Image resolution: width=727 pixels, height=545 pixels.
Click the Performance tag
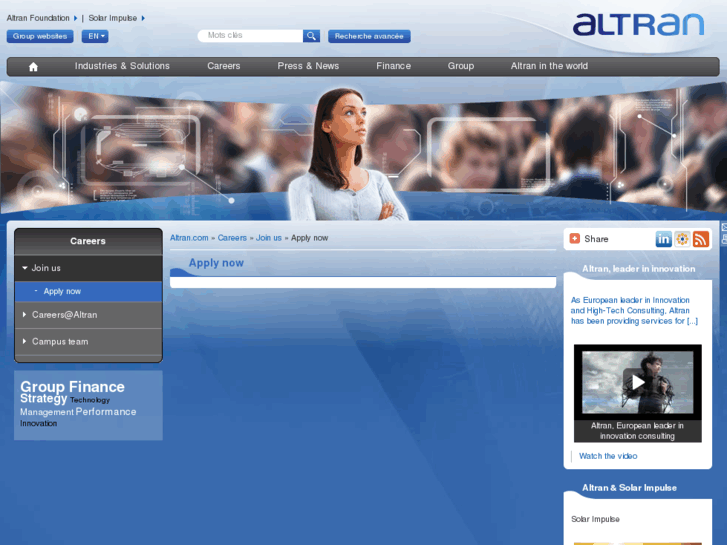106,412
